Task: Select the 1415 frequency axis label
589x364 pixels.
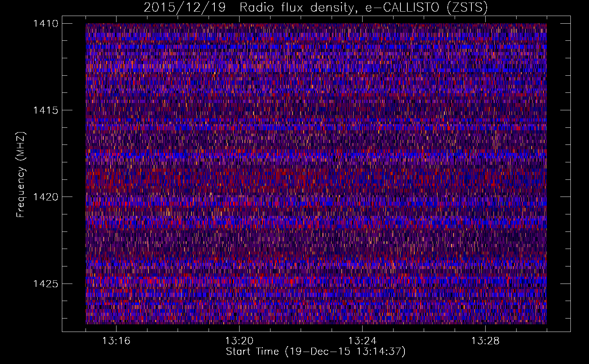Action: pos(46,110)
